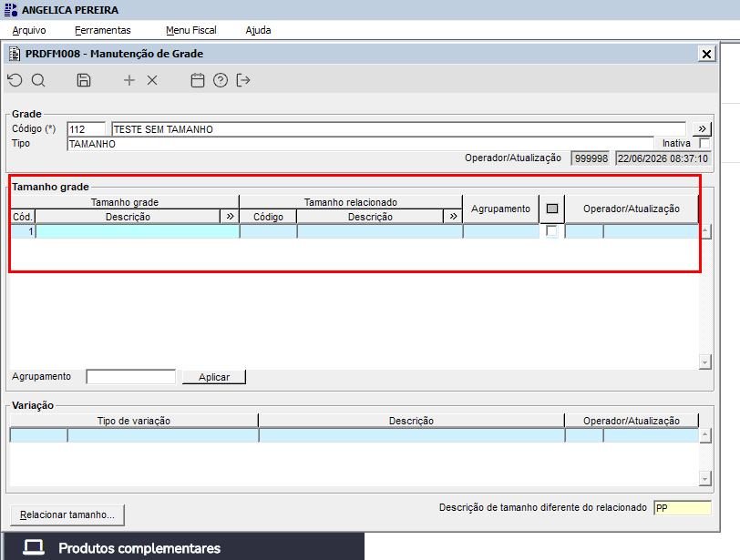Add a new record with the plus icon
740x560 pixels.
[x=128, y=80]
